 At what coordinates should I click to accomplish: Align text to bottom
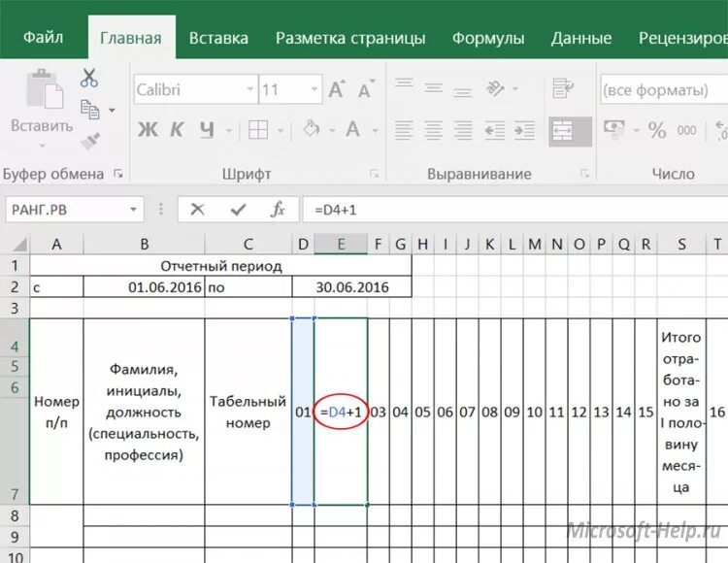coord(463,92)
